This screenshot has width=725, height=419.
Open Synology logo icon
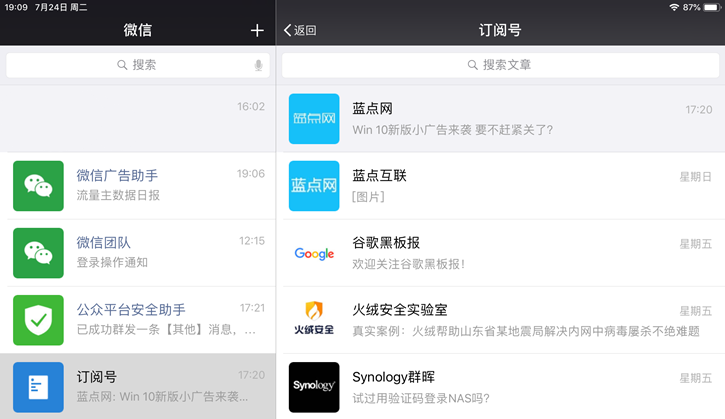(314, 387)
